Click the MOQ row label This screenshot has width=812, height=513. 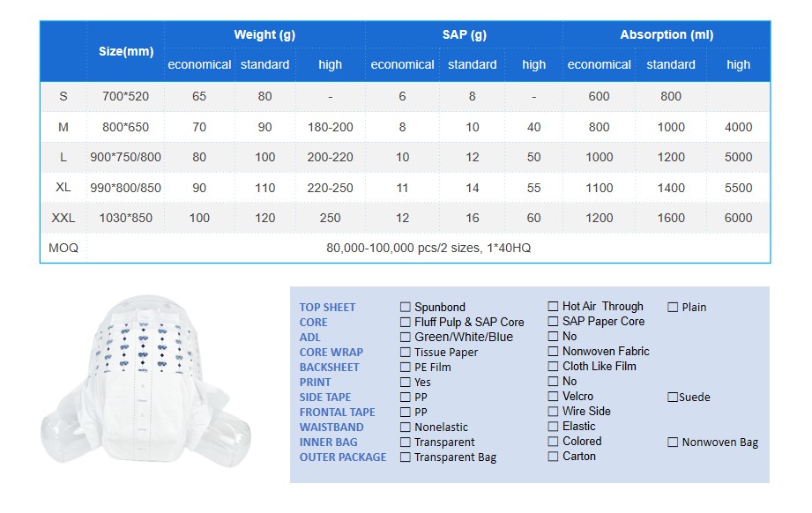pyautogui.click(x=63, y=248)
